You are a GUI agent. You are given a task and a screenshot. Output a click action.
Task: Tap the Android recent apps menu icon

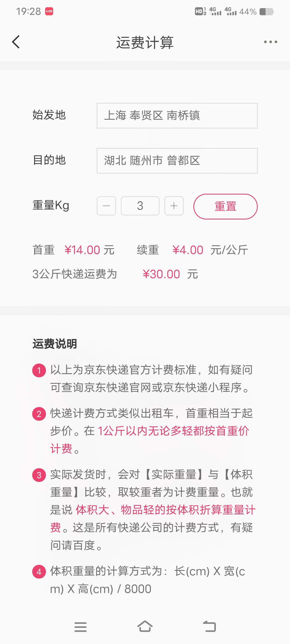tap(81, 627)
